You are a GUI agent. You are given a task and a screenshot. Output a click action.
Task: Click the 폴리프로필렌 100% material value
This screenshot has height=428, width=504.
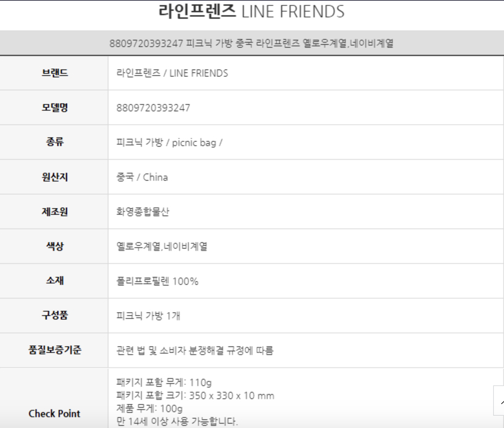pyautogui.click(x=157, y=281)
